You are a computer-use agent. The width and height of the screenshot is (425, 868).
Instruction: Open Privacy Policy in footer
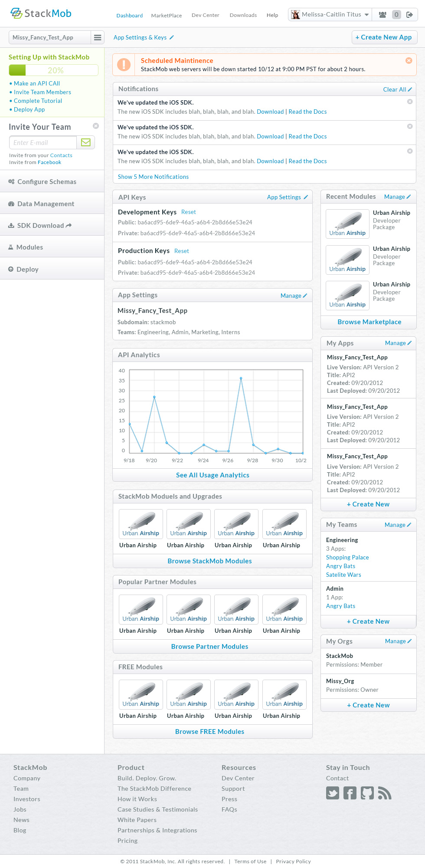(293, 861)
